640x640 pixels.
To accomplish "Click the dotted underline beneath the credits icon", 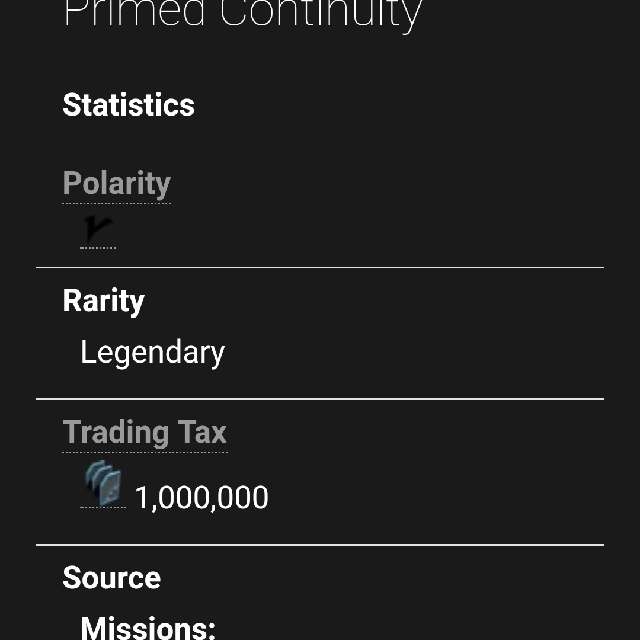I will click(103, 508).
